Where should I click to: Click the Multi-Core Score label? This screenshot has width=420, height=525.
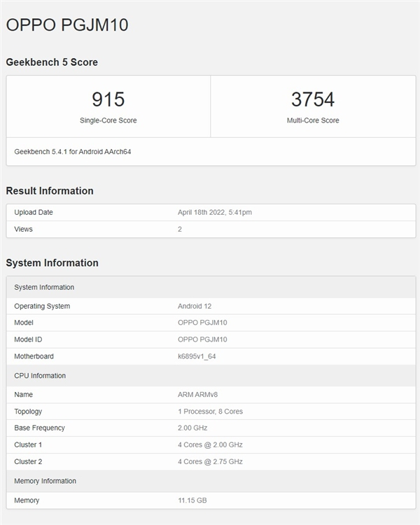pos(312,120)
